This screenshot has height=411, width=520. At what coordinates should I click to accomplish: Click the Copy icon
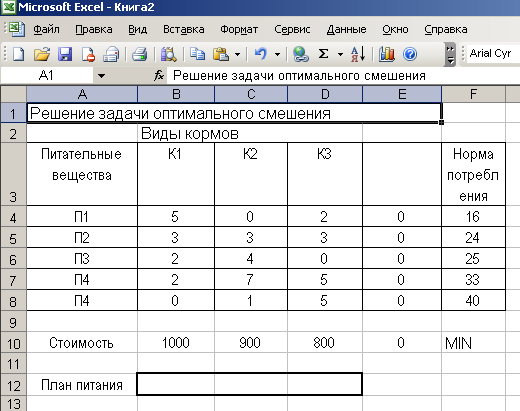click(x=197, y=54)
